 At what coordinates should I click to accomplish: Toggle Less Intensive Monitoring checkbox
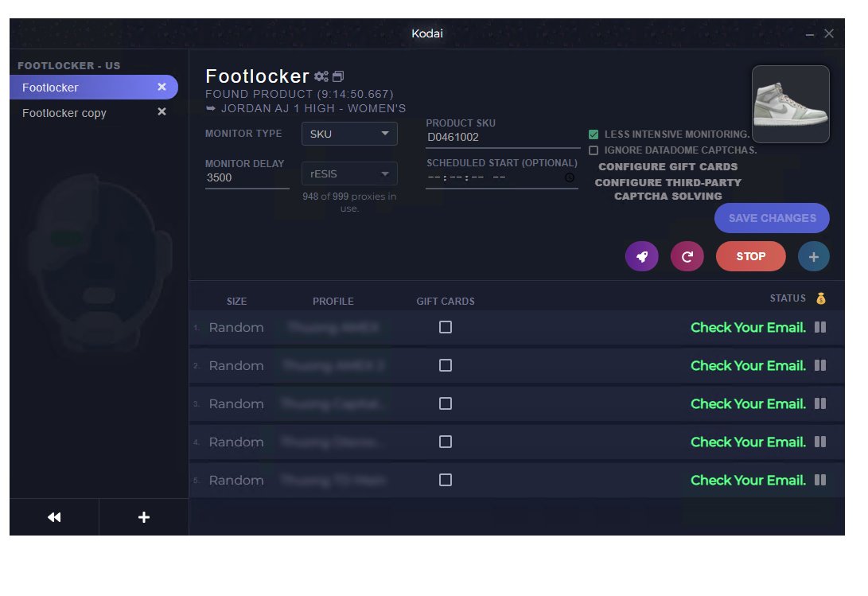coord(594,134)
